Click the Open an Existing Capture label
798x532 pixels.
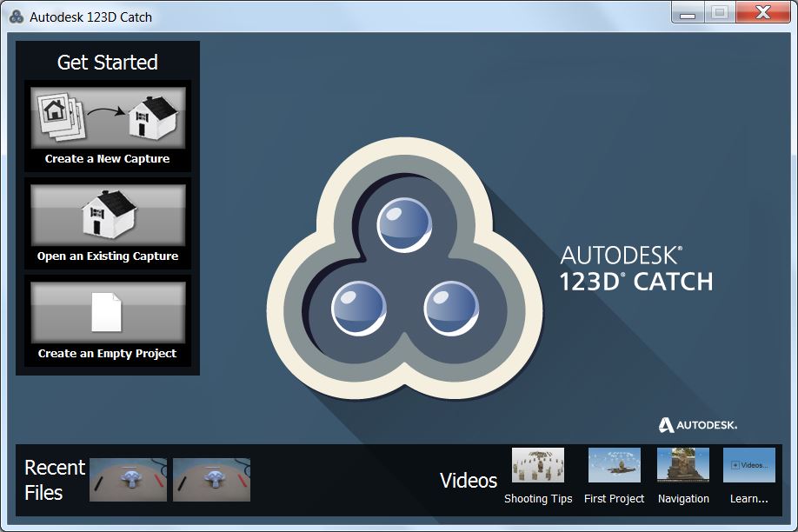108,256
